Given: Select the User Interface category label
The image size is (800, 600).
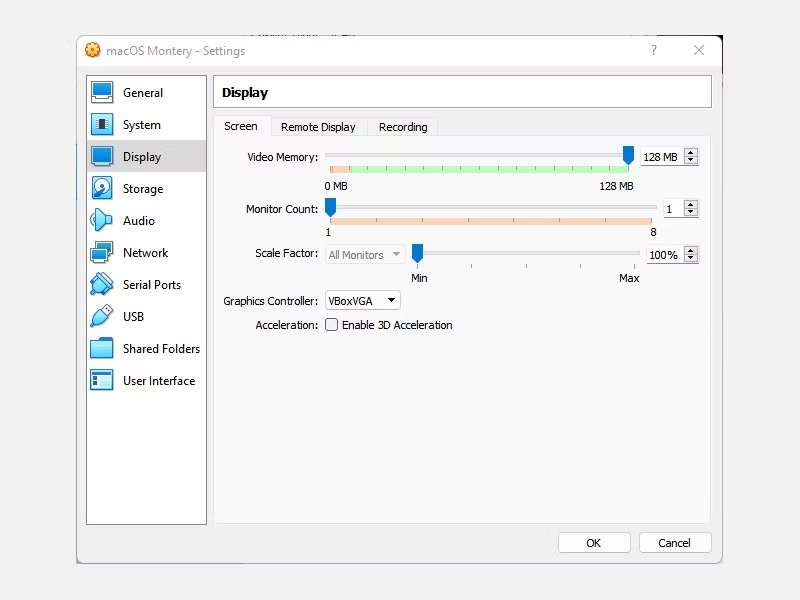Looking at the screenshot, I should point(159,381).
